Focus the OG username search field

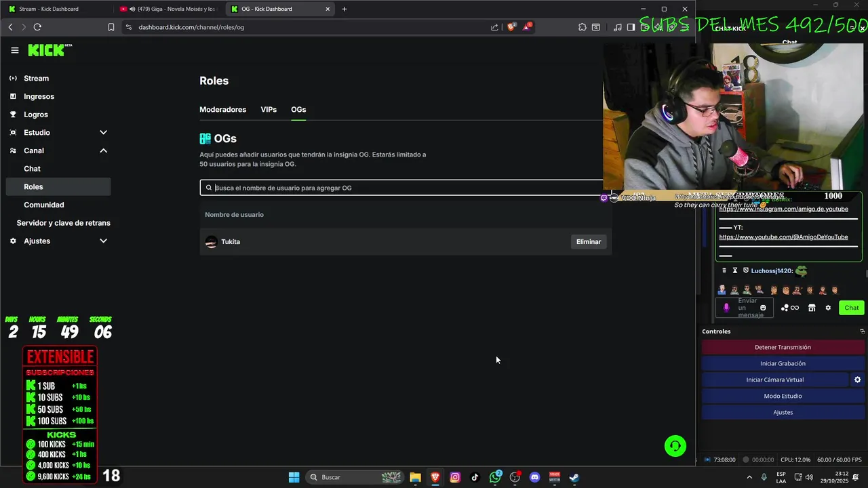click(405, 188)
